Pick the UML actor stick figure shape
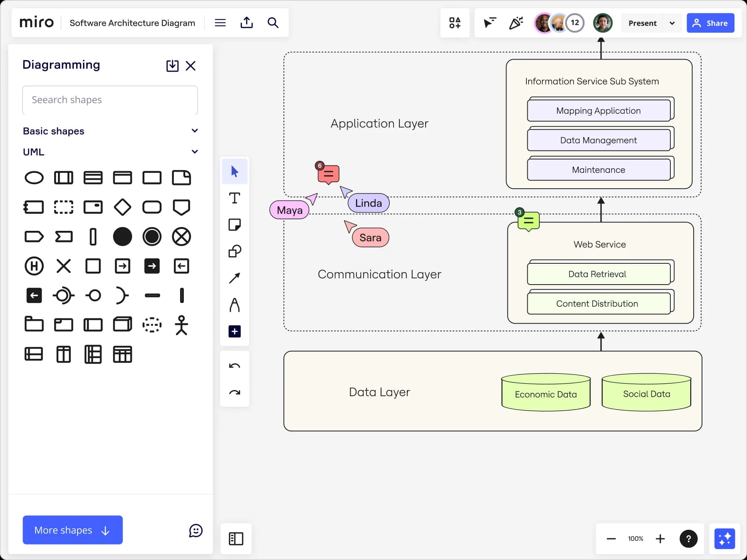This screenshot has width=747, height=560. [181, 325]
